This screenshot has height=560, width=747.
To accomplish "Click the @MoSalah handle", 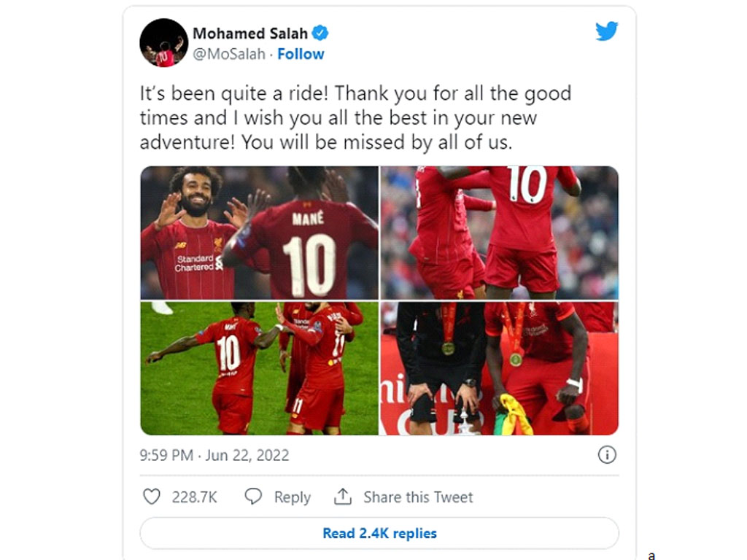I will point(228,54).
